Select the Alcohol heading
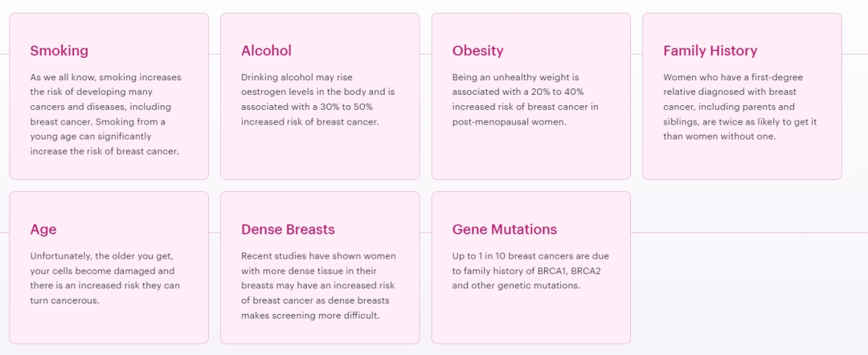Screen dimensions: 868x355 [266, 51]
